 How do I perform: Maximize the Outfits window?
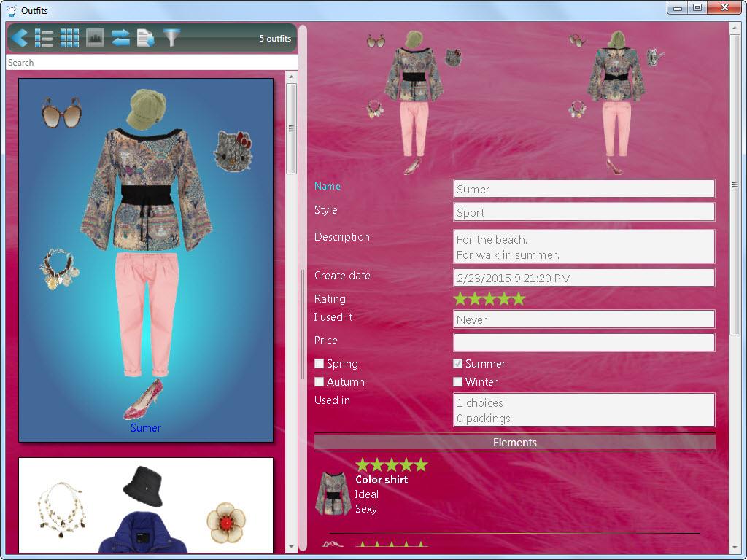coord(697,8)
